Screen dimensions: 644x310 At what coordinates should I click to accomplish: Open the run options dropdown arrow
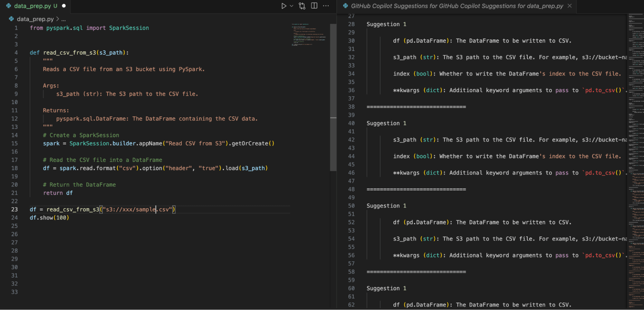point(292,6)
